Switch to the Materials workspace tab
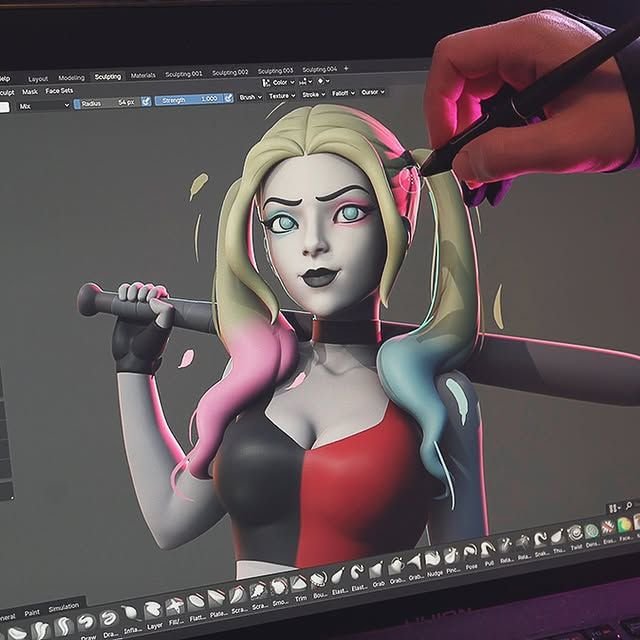 pos(143,75)
